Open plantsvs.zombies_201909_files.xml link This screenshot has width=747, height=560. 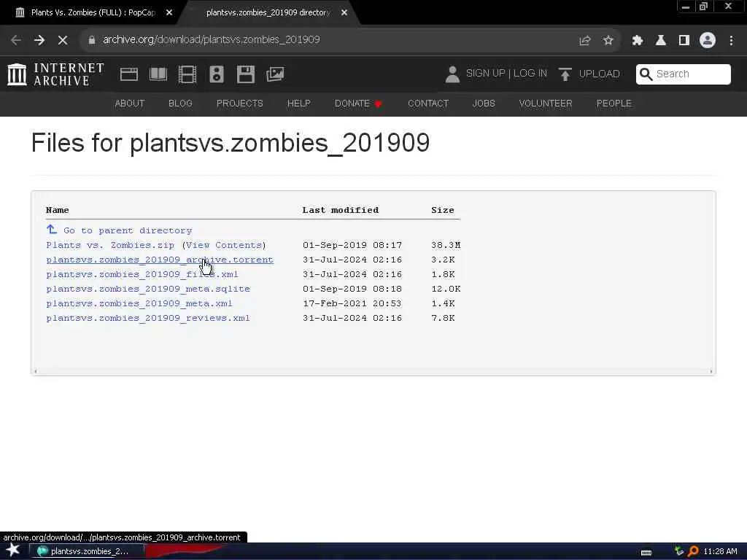(142, 274)
